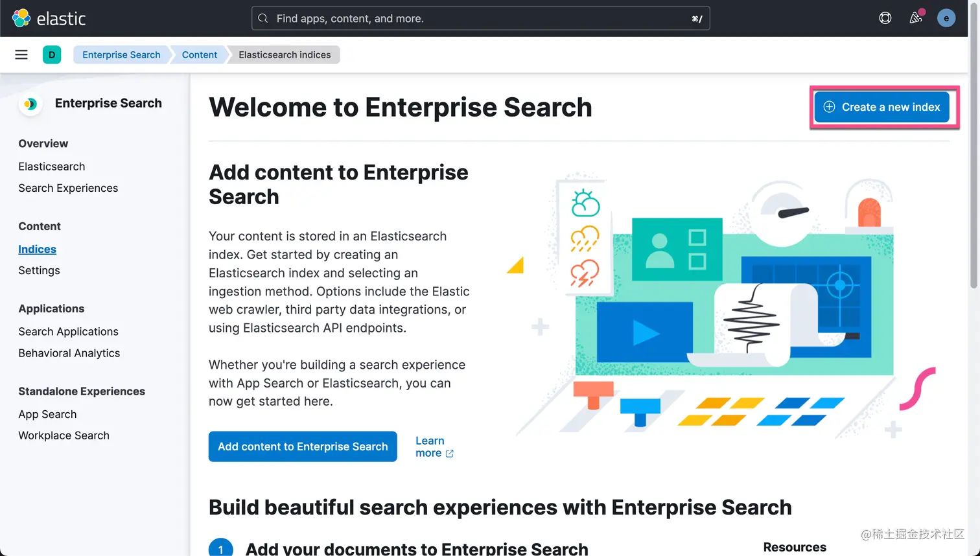Open the Learn more link
Image resolution: width=980 pixels, height=556 pixels.
434,446
